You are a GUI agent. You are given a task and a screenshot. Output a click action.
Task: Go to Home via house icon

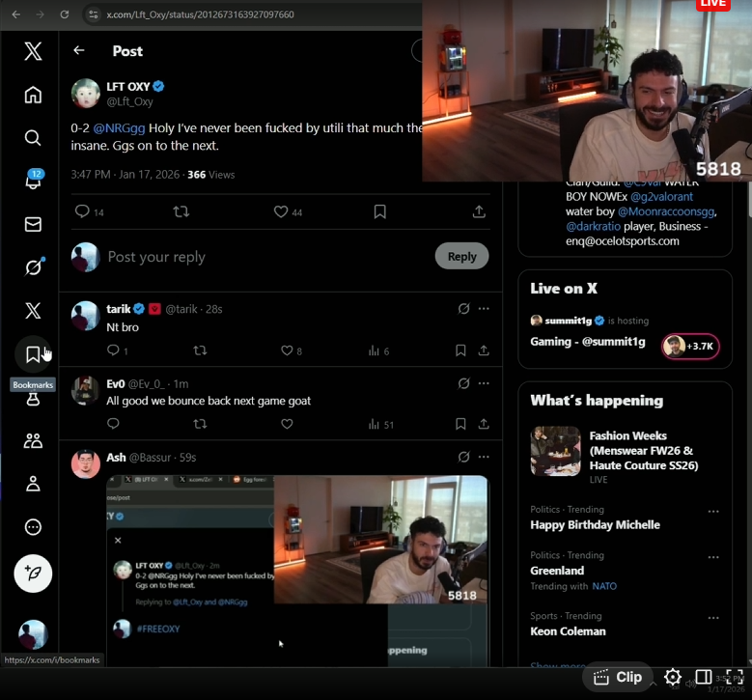pyautogui.click(x=33, y=95)
